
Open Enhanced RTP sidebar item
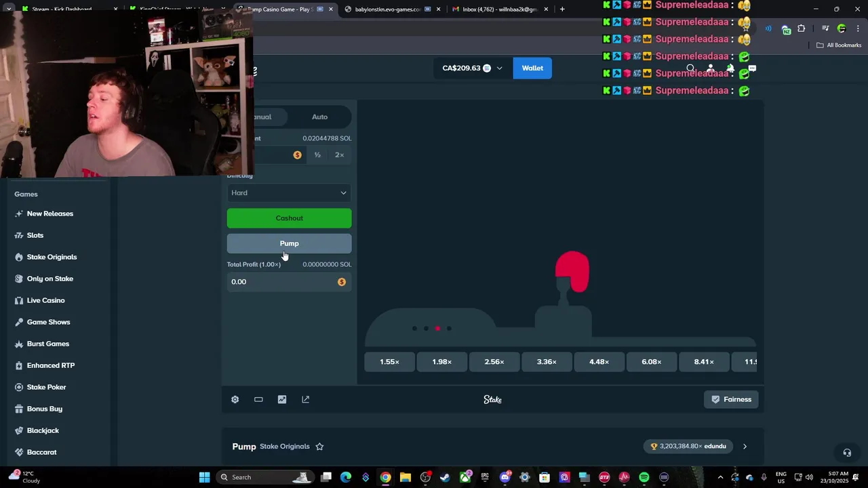[x=51, y=366]
